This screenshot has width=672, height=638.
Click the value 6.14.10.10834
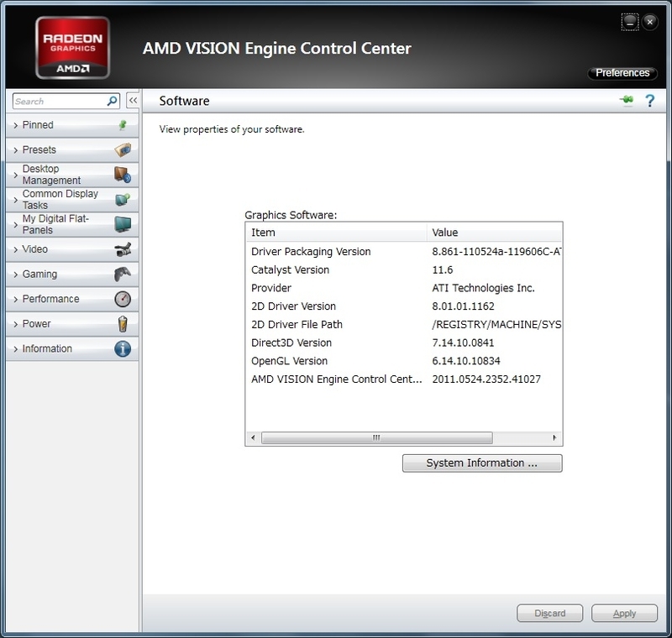(x=466, y=361)
